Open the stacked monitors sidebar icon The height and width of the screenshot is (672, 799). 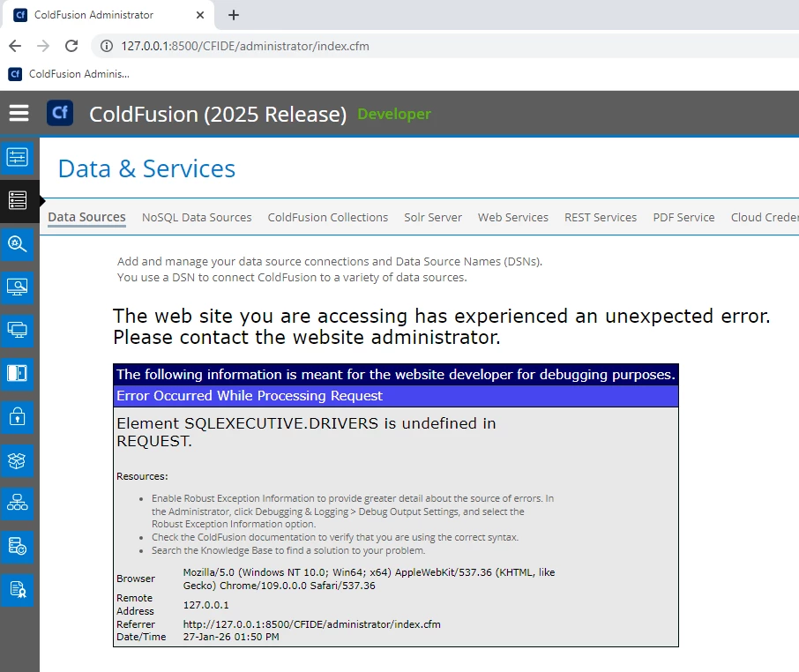(18, 330)
